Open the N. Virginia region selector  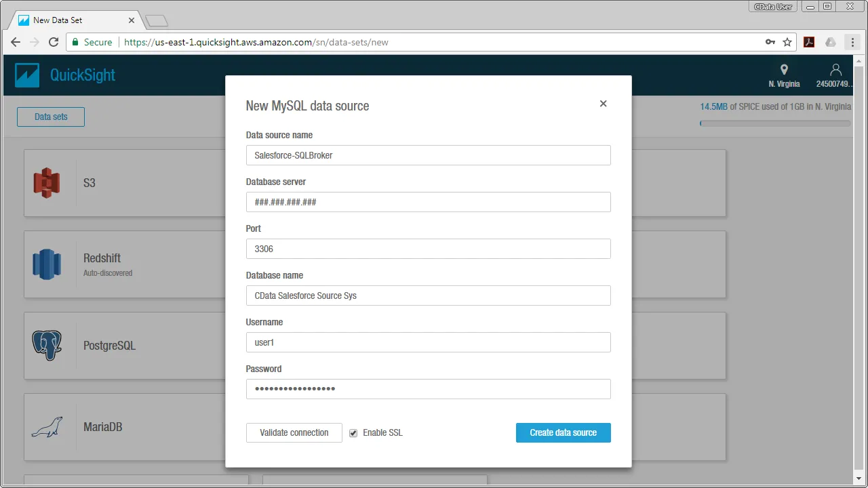[x=784, y=75]
